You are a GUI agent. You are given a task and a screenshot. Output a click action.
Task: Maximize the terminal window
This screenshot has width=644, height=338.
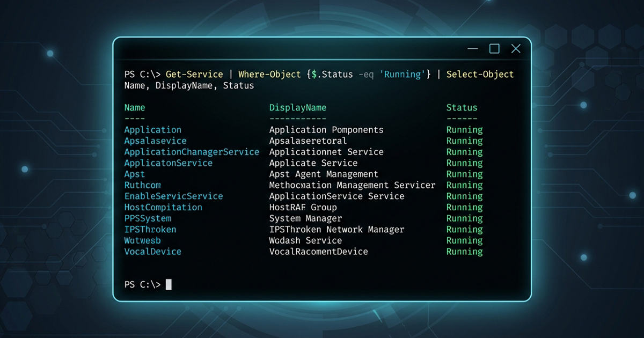pyautogui.click(x=494, y=49)
